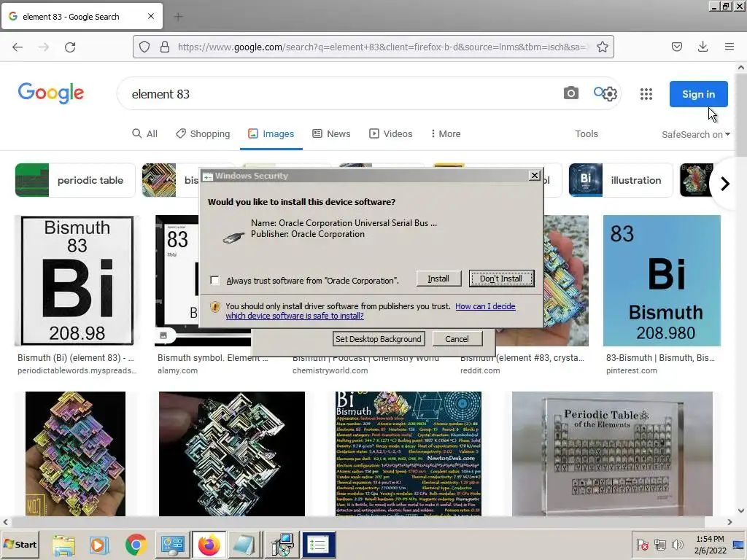This screenshot has width=747, height=560.
Task: Open the Control Panel taskbar icon
Action: [x=172, y=545]
